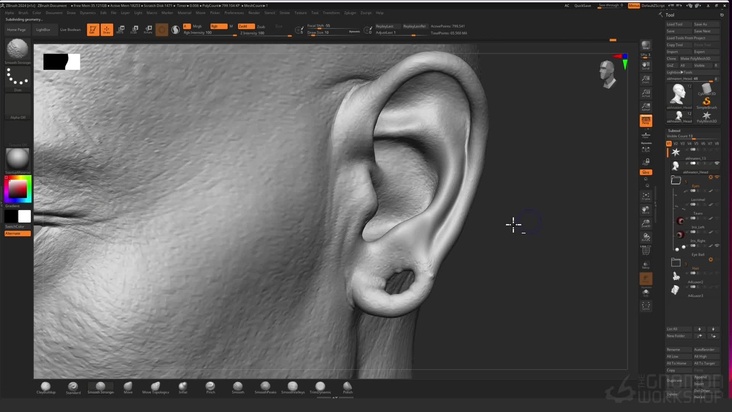The width and height of the screenshot is (732, 412).
Task: Open the Home Page button
Action: [17, 30]
